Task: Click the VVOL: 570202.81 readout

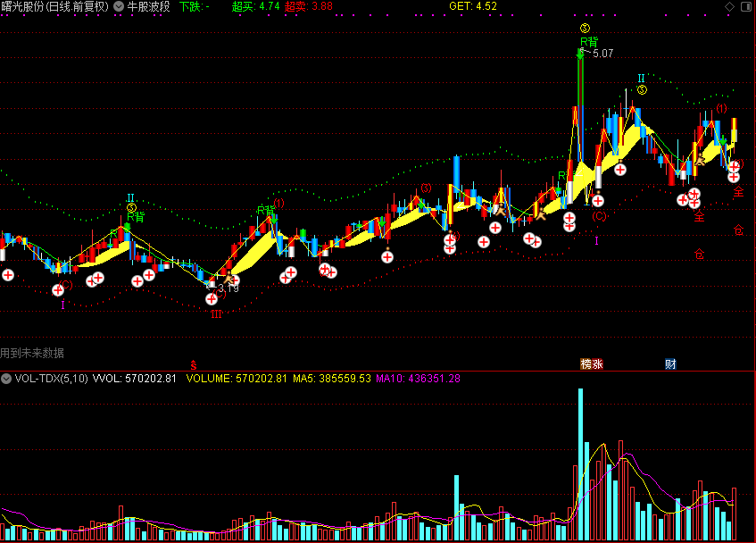Action: pos(135,379)
